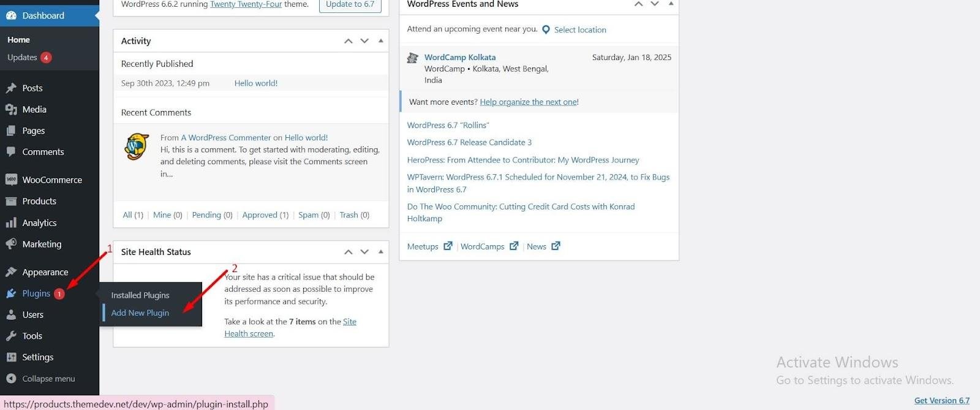980x410 pixels.
Task: Move Site Health Status panel down
Action: tap(364, 252)
